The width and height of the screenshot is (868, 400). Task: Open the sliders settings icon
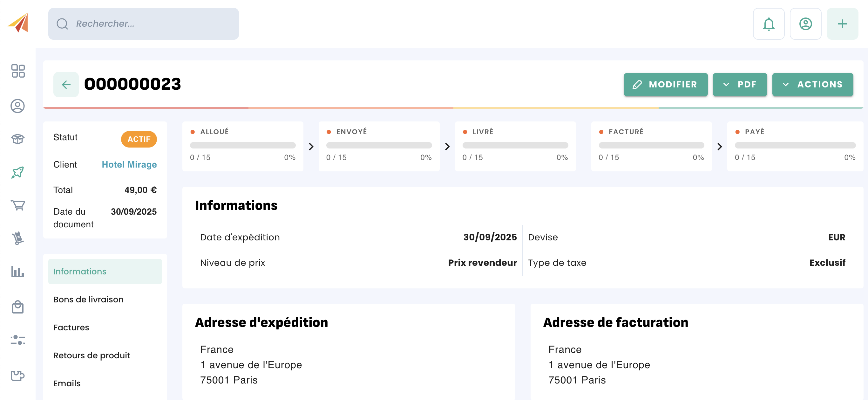(x=18, y=340)
